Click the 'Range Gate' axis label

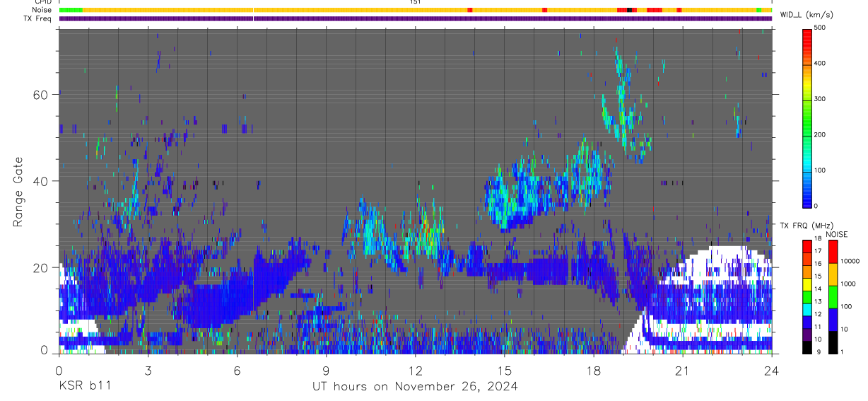click(x=19, y=192)
